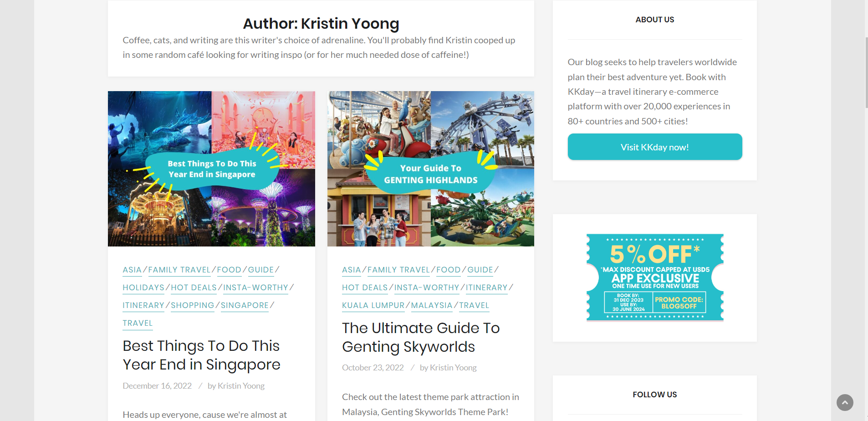This screenshot has height=421, width=868.
Task: Open Kristin Yoong author link under Singapore post
Action: (241, 386)
